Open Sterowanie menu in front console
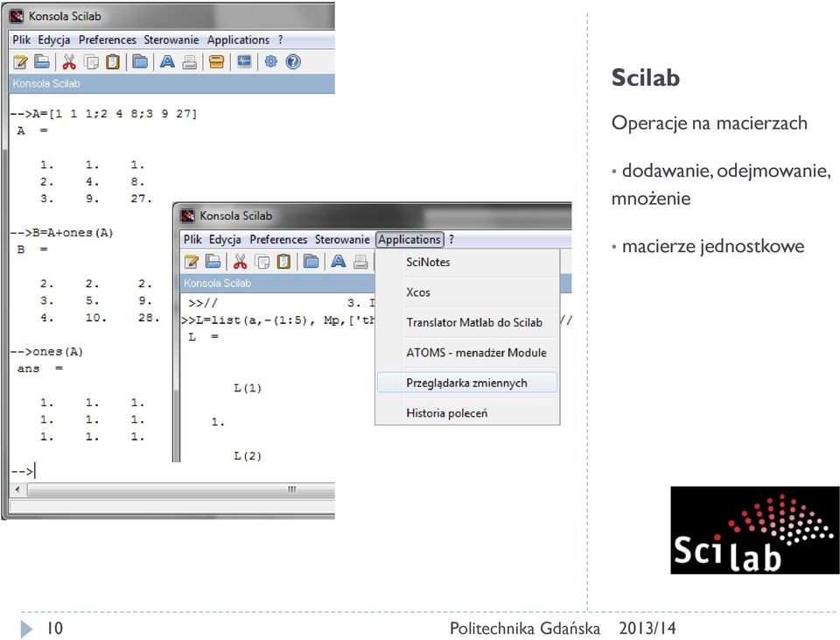The height and width of the screenshot is (640, 840). [342, 239]
